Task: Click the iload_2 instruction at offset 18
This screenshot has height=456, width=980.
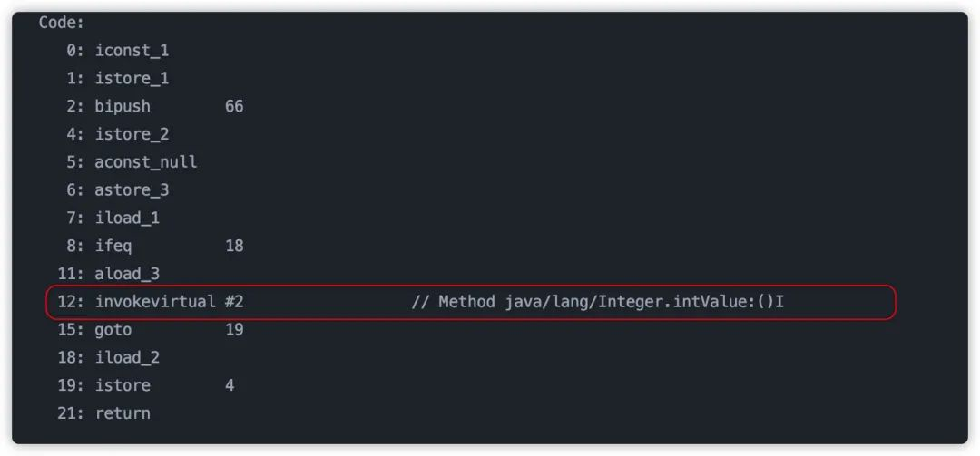Action: tap(127, 357)
